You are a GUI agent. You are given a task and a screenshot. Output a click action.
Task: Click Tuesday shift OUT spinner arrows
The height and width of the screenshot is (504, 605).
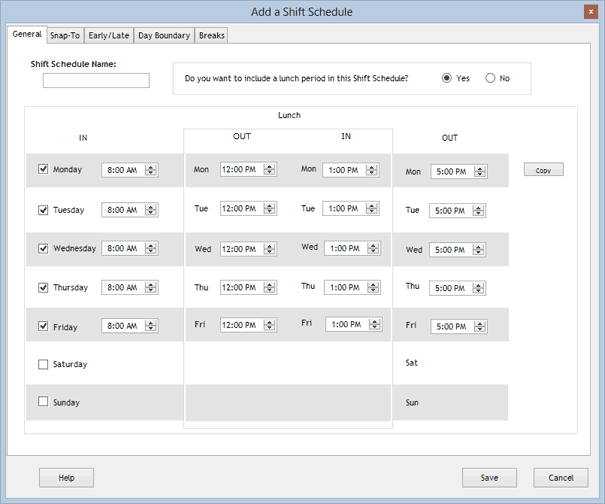478,211
